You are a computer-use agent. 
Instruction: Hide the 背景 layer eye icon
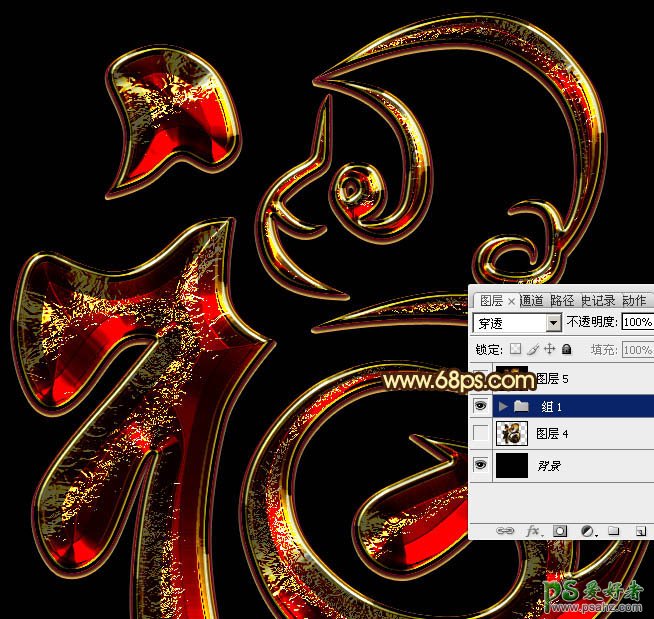[x=481, y=465]
